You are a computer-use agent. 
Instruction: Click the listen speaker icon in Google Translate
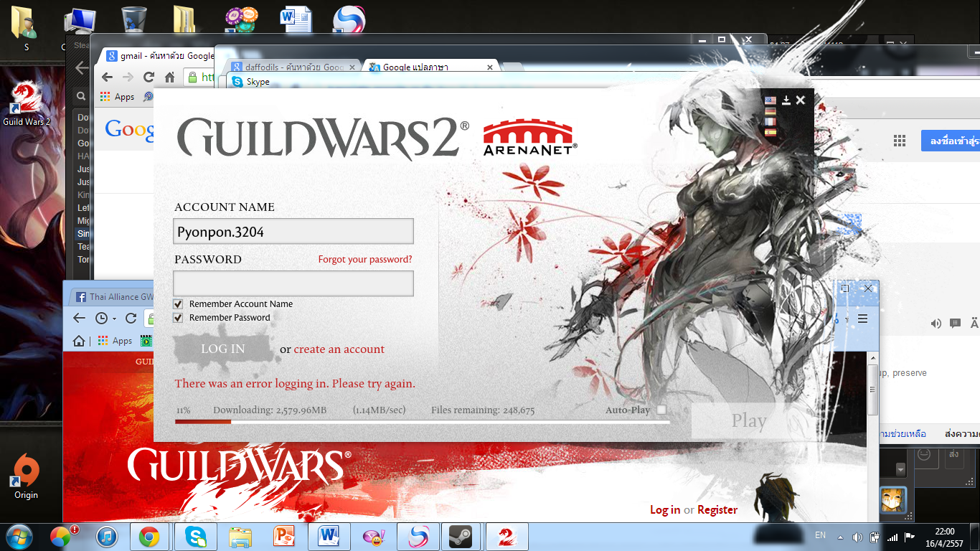point(936,324)
